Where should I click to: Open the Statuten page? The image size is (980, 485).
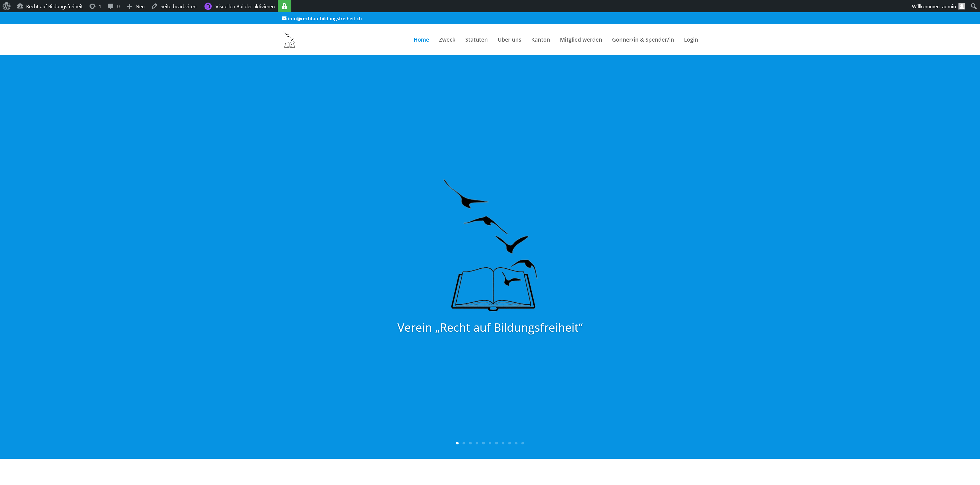coord(476,40)
